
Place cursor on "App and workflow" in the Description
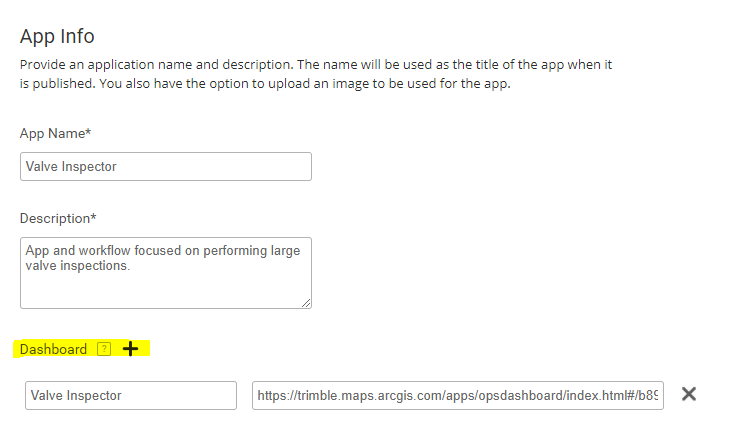(73, 251)
